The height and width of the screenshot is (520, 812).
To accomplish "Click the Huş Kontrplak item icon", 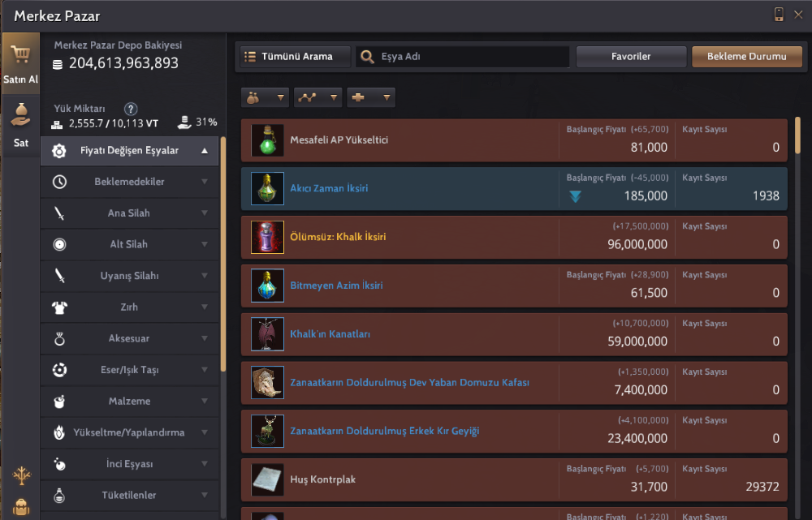I will click(267, 479).
